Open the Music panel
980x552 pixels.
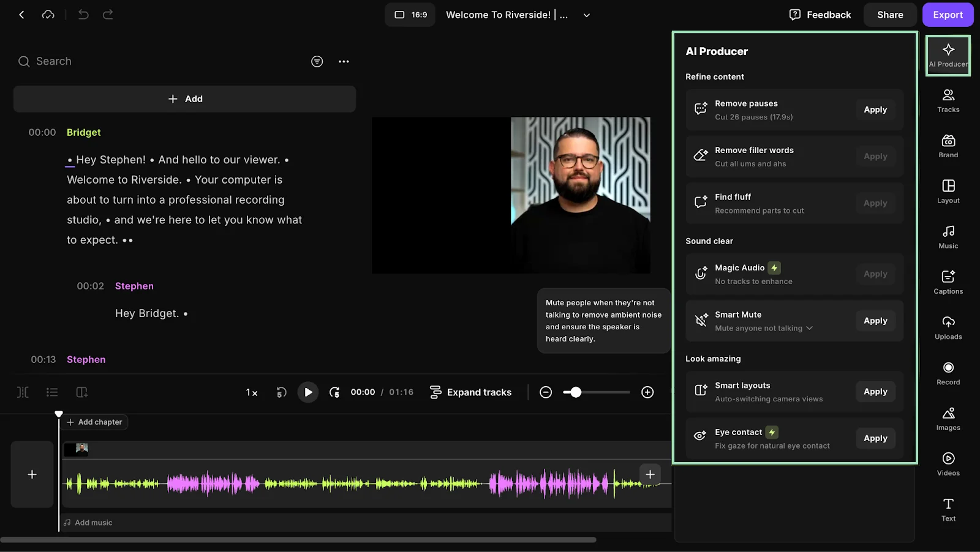tap(948, 236)
